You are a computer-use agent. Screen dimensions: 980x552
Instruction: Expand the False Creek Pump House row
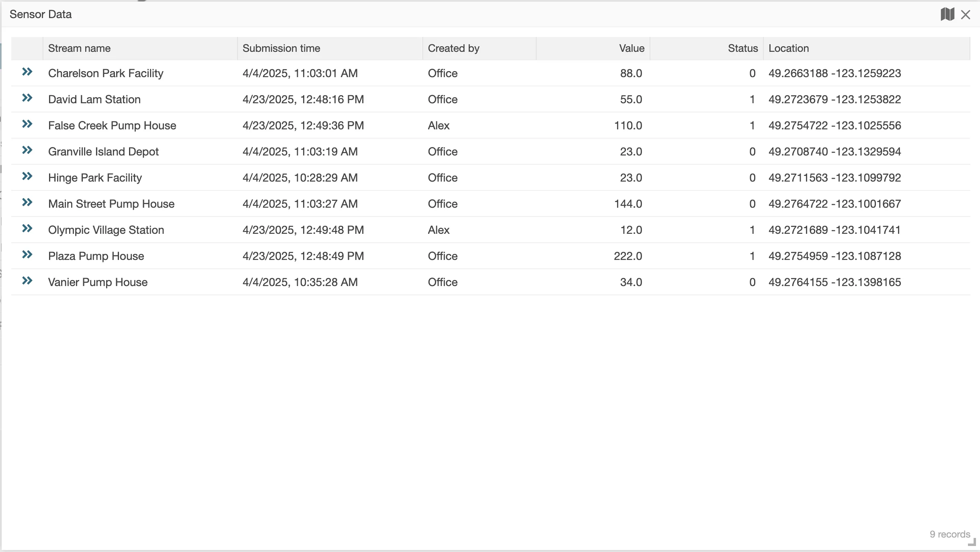tap(27, 124)
